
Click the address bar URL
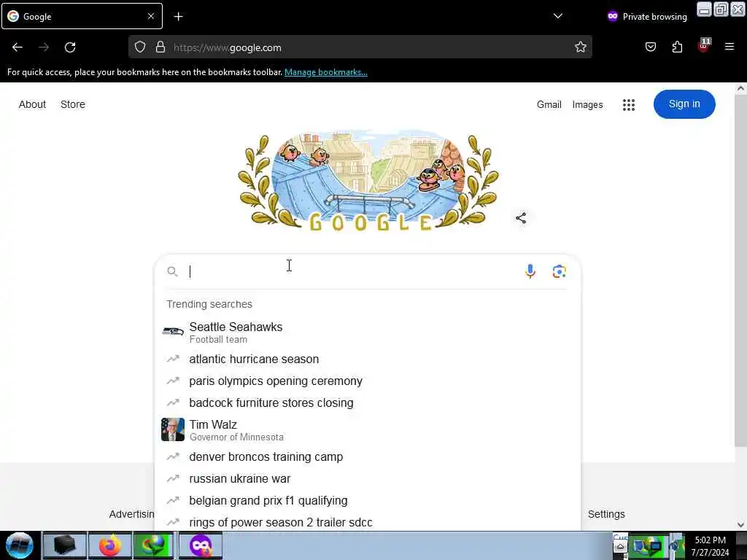pos(362,47)
